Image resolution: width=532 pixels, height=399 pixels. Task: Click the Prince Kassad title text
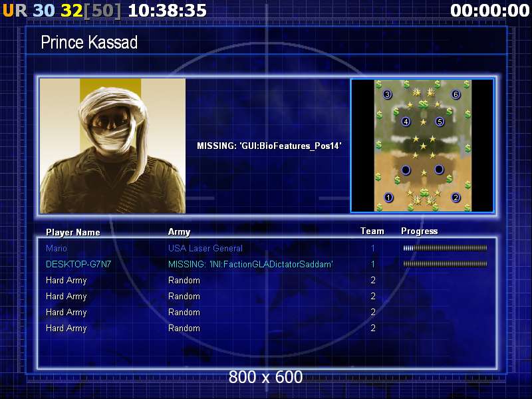tap(89, 43)
